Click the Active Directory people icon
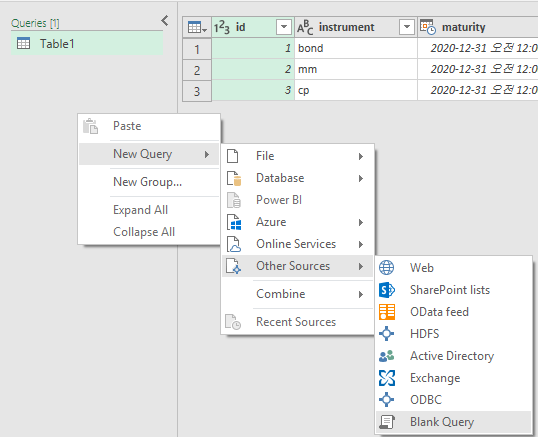 387,356
